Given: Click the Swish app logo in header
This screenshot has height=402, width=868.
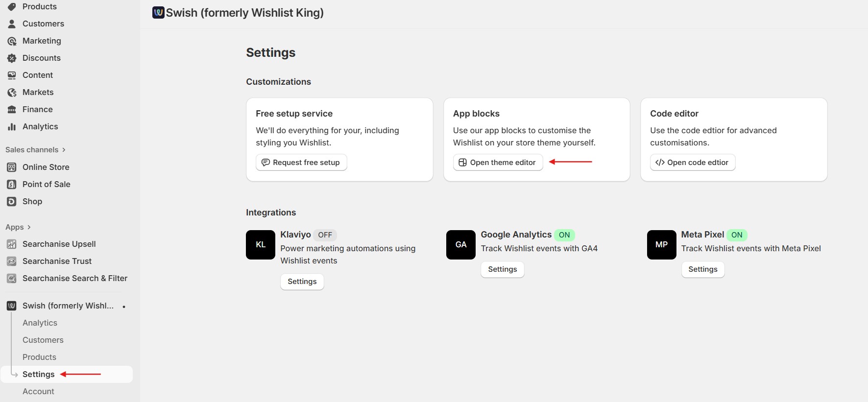Looking at the screenshot, I should (158, 12).
